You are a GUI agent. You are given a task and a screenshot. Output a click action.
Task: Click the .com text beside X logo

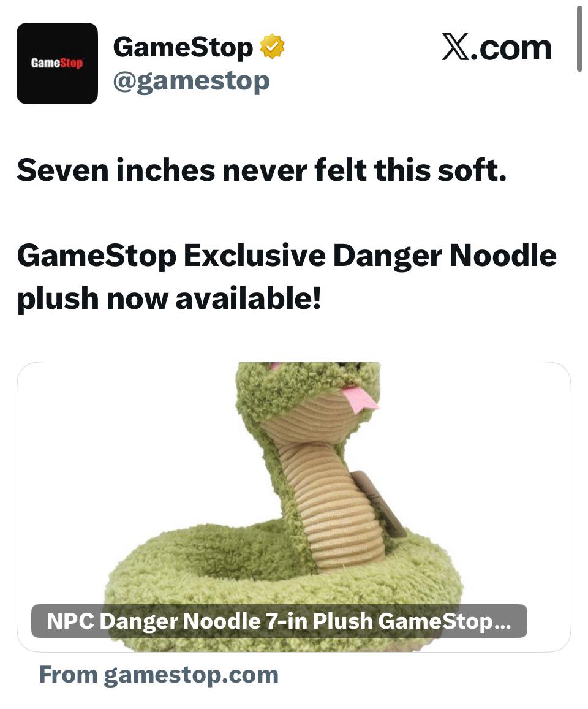(511, 48)
